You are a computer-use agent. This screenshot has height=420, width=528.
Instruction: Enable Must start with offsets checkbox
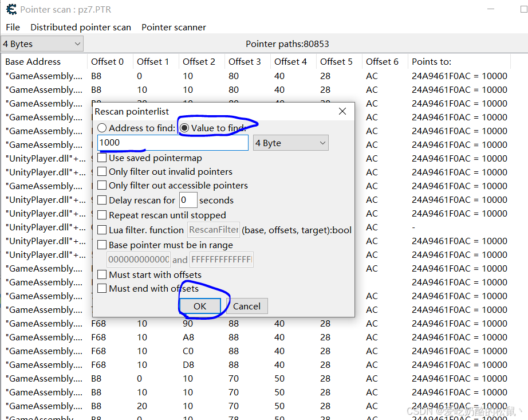(102, 274)
